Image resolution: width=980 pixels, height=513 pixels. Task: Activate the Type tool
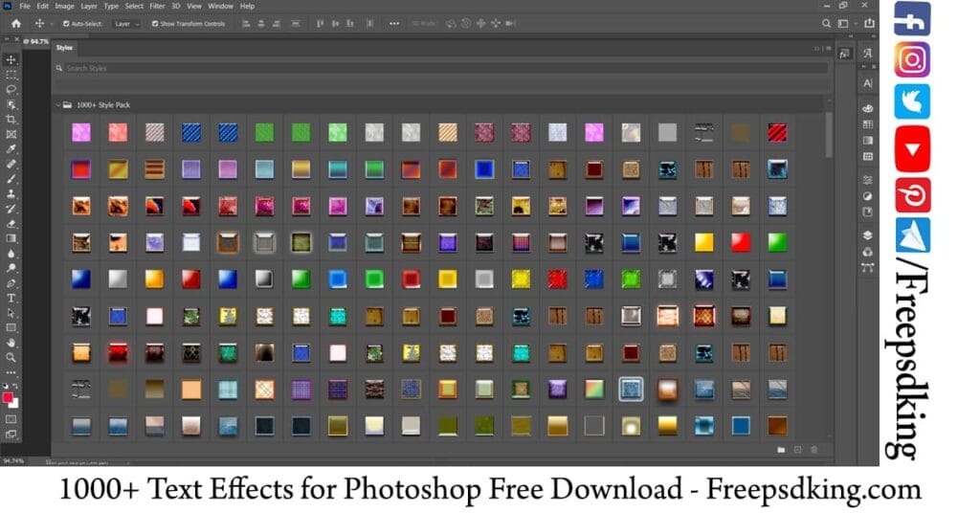pyautogui.click(x=11, y=298)
